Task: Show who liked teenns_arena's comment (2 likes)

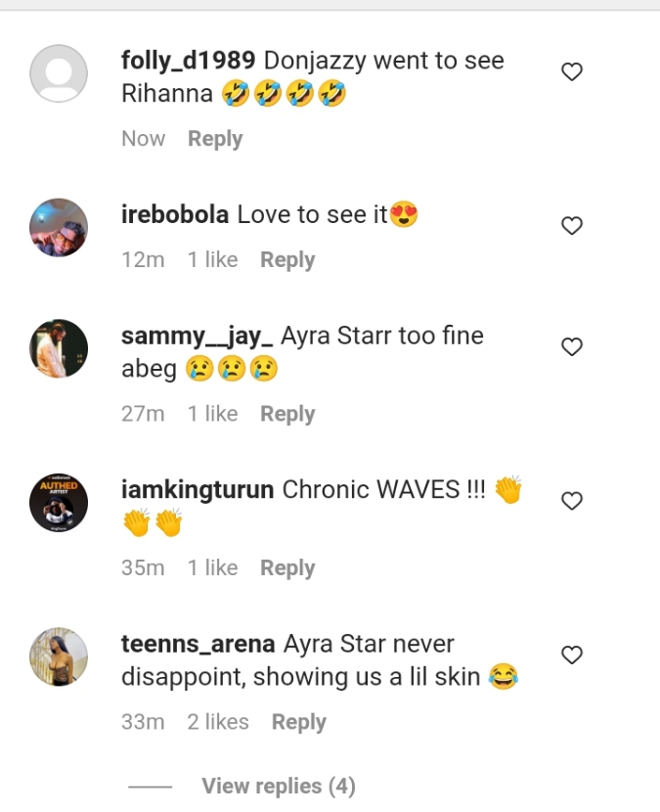Action: point(218,722)
